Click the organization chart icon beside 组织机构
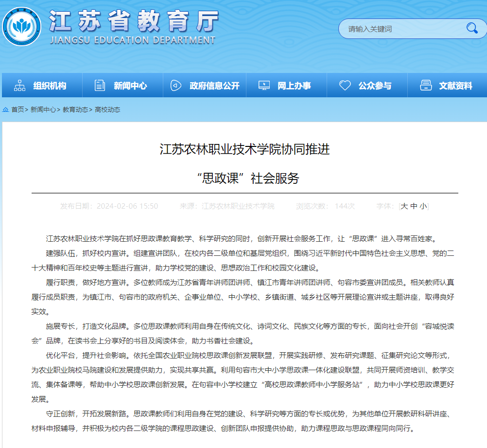487x448 pixels. (x=19, y=85)
